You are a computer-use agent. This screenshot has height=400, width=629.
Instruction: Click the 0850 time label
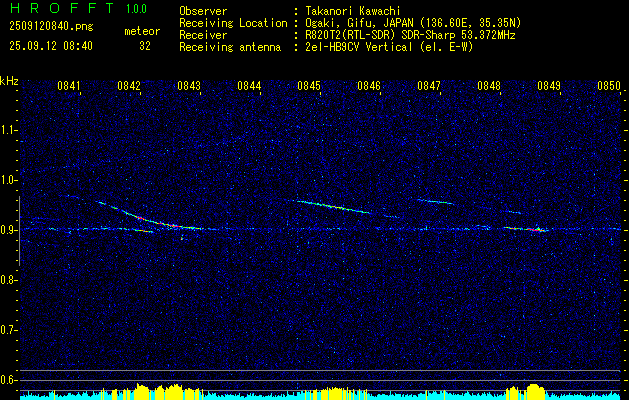608,87
